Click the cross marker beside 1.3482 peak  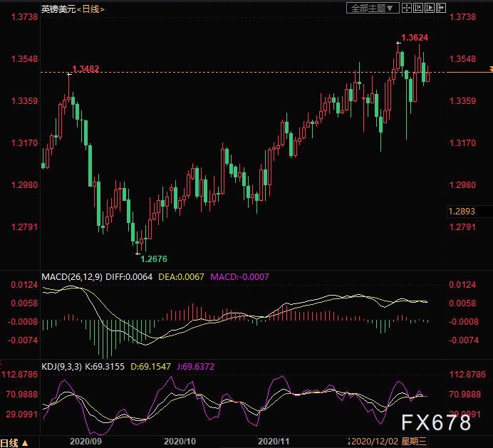(69, 73)
